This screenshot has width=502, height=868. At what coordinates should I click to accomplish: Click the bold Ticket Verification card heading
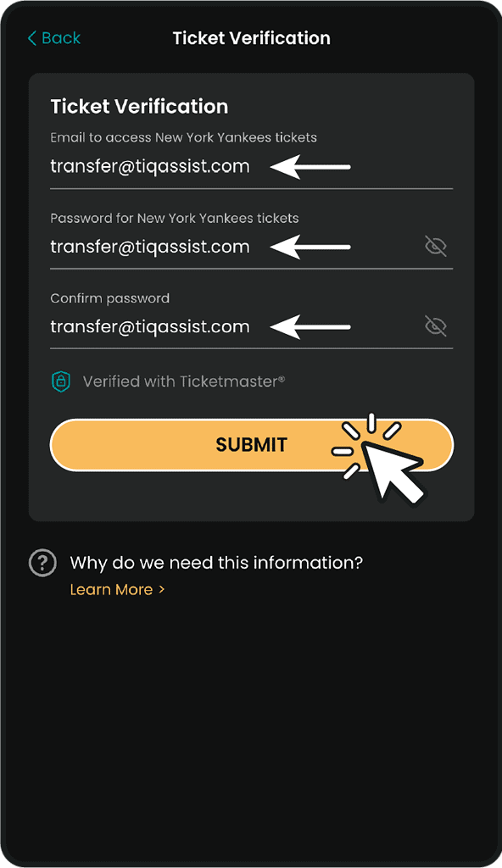pos(139,106)
